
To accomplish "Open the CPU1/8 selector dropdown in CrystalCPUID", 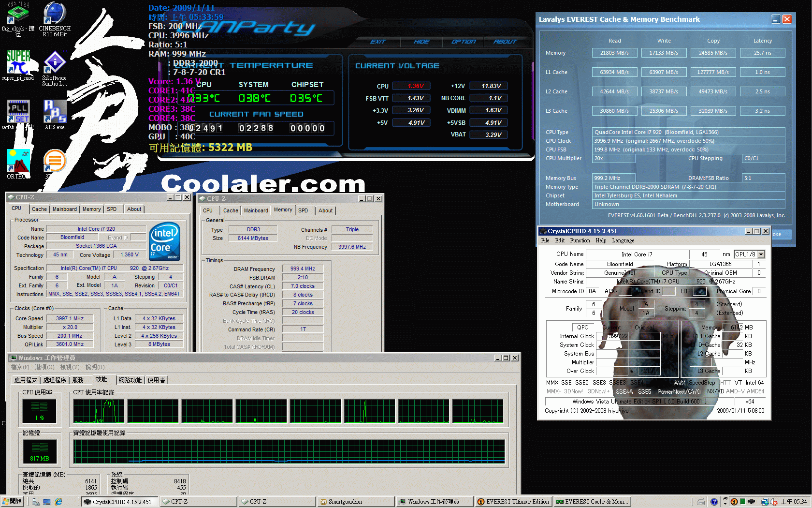I will pos(761,254).
